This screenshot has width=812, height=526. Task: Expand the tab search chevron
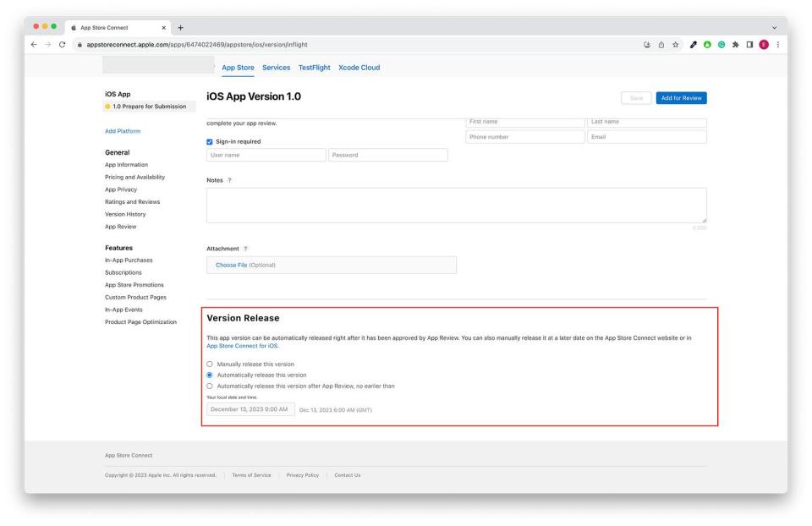point(774,27)
